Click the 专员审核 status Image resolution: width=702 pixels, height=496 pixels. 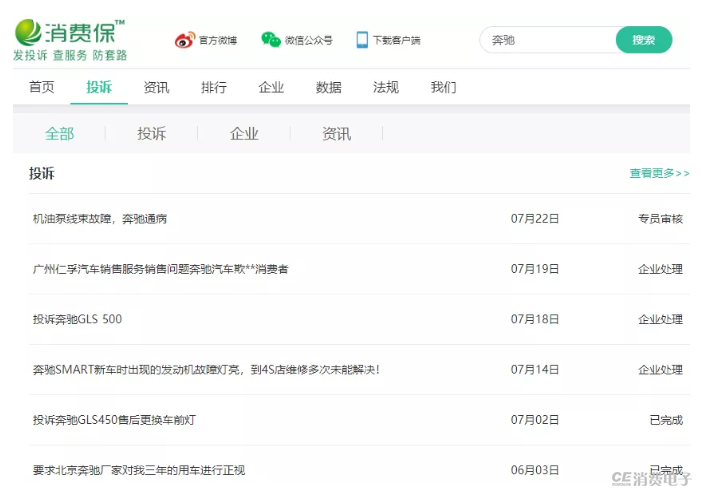click(x=660, y=219)
